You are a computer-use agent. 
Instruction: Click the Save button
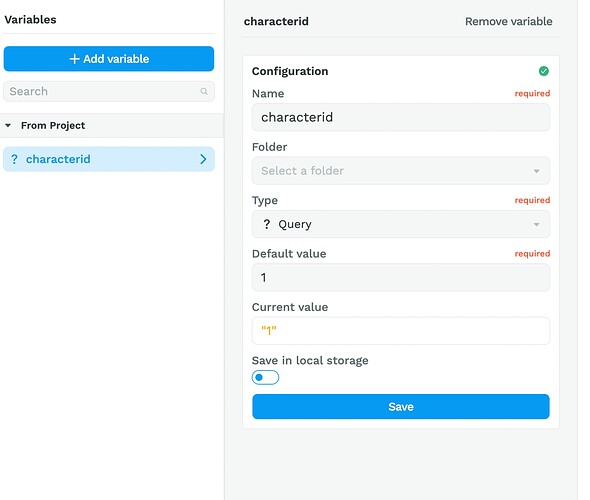coord(401,406)
